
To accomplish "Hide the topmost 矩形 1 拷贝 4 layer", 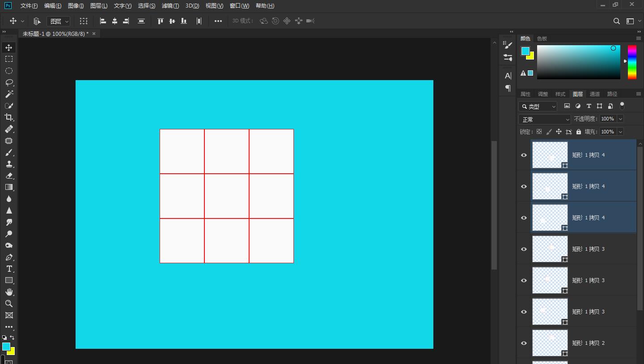I will pyautogui.click(x=524, y=155).
